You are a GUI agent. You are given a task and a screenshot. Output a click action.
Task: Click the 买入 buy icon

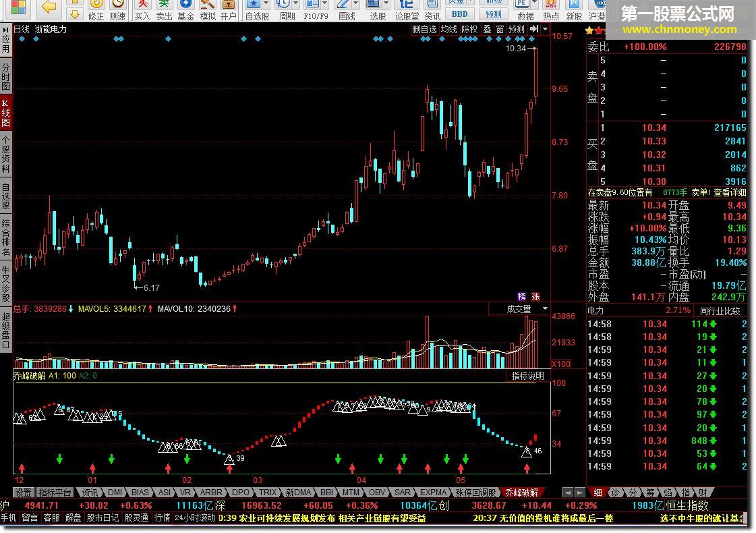(x=142, y=10)
